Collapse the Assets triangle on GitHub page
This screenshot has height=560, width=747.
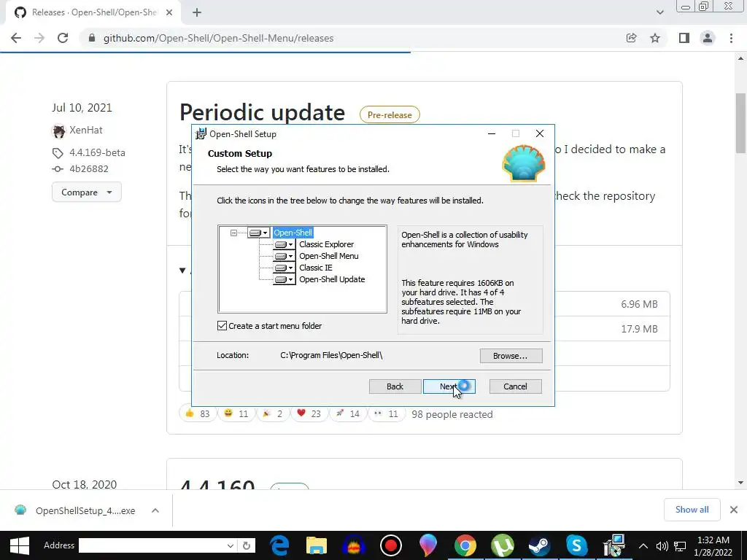(182, 271)
